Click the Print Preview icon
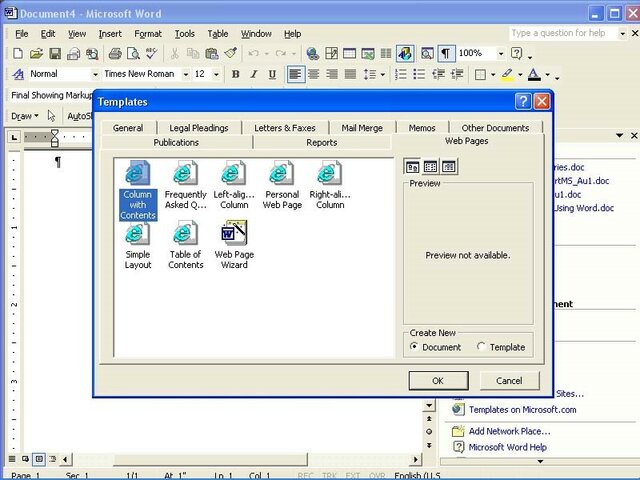Screen dimensions: 640x480 click(133, 53)
